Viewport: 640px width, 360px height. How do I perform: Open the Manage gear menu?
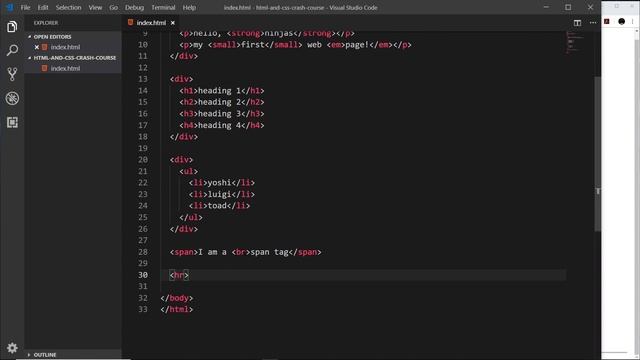[12, 348]
